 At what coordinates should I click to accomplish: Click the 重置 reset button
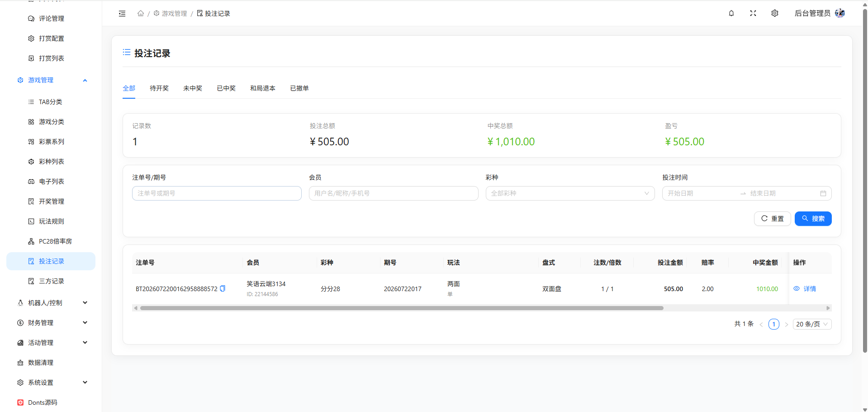tap(772, 219)
